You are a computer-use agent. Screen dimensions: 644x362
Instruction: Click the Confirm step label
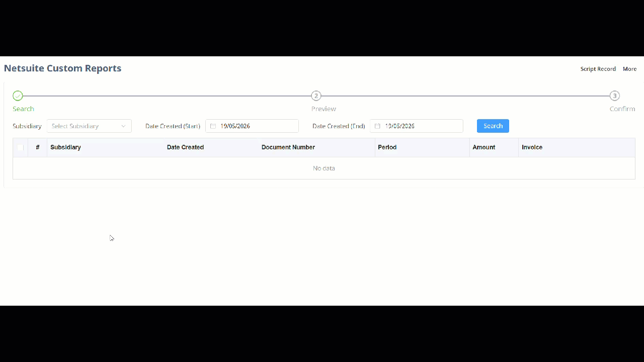(622, 109)
